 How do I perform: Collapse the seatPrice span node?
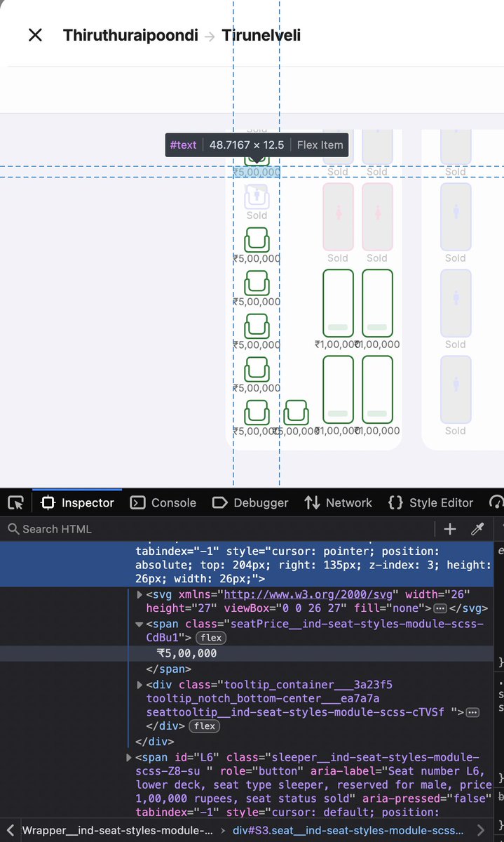click(x=140, y=624)
